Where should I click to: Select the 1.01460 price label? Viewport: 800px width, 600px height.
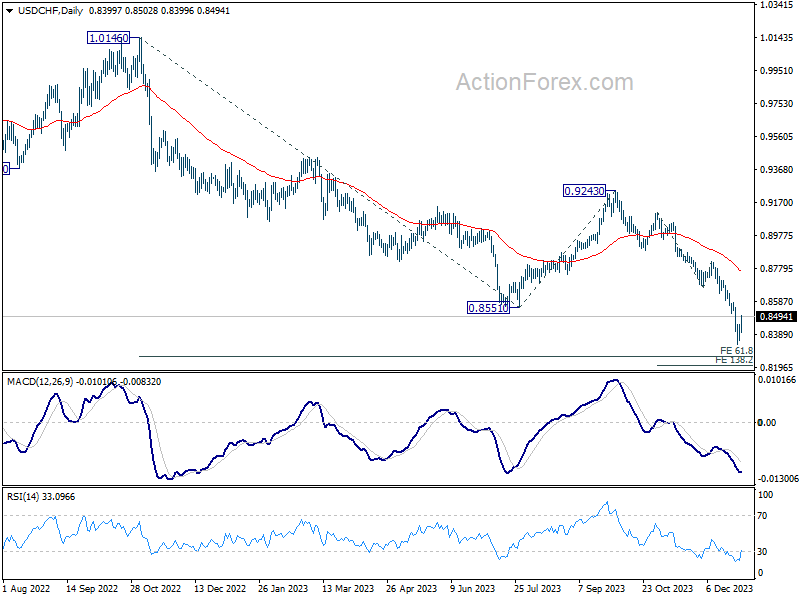[x=109, y=38]
